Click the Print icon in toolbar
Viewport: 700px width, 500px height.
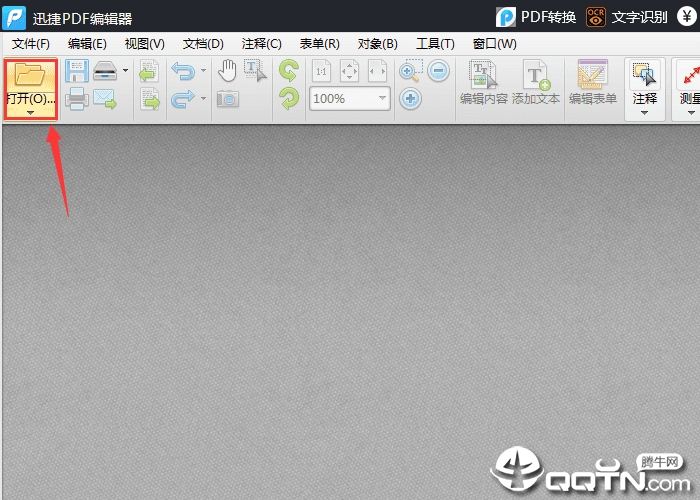77,99
